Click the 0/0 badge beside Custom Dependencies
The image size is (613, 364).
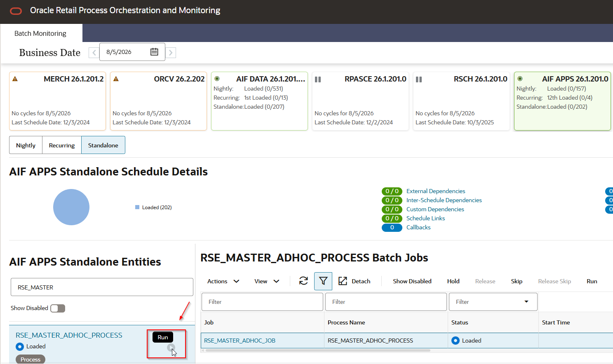pos(392,209)
